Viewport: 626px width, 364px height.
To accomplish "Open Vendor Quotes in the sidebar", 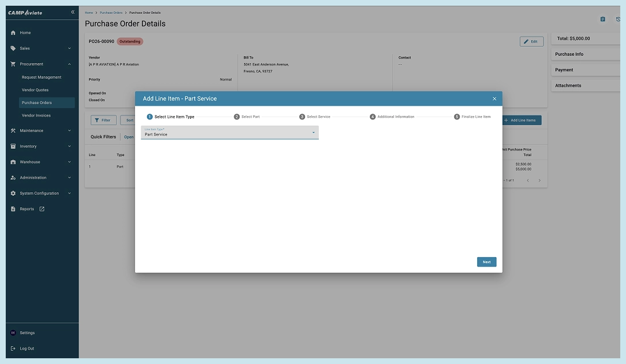I will click(x=35, y=90).
